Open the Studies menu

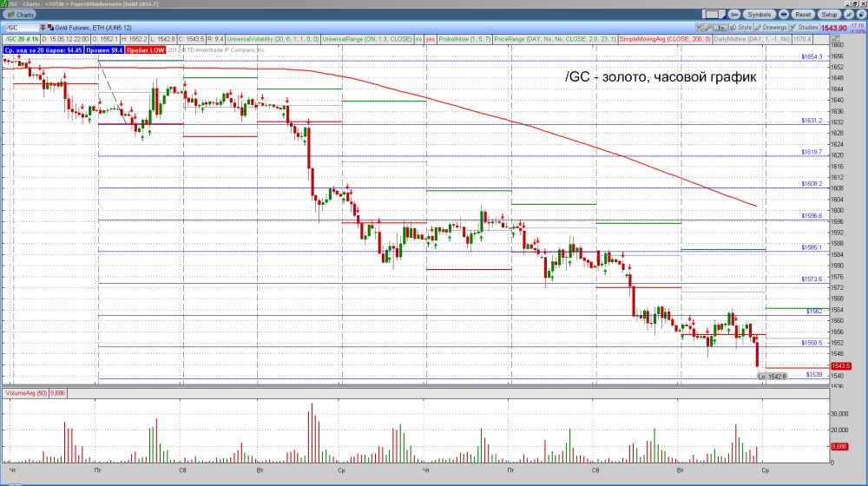804,28
